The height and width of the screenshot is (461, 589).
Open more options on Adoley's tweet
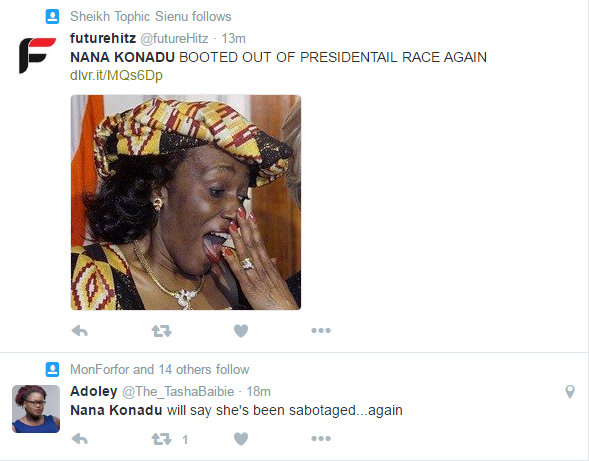(x=321, y=438)
